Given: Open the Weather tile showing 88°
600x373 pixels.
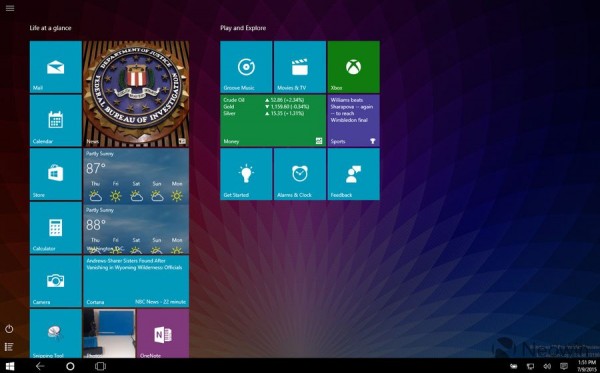Looking at the screenshot, I should pos(136,229).
